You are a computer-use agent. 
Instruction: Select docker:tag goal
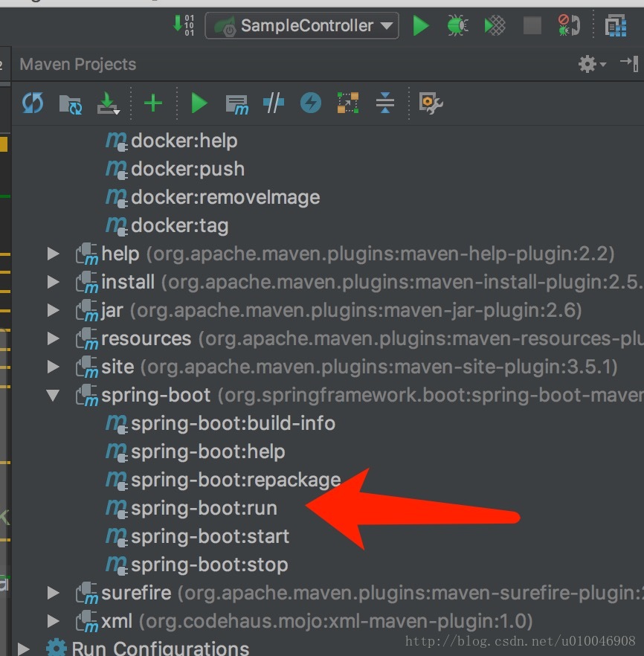pyautogui.click(x=180, y=226)
